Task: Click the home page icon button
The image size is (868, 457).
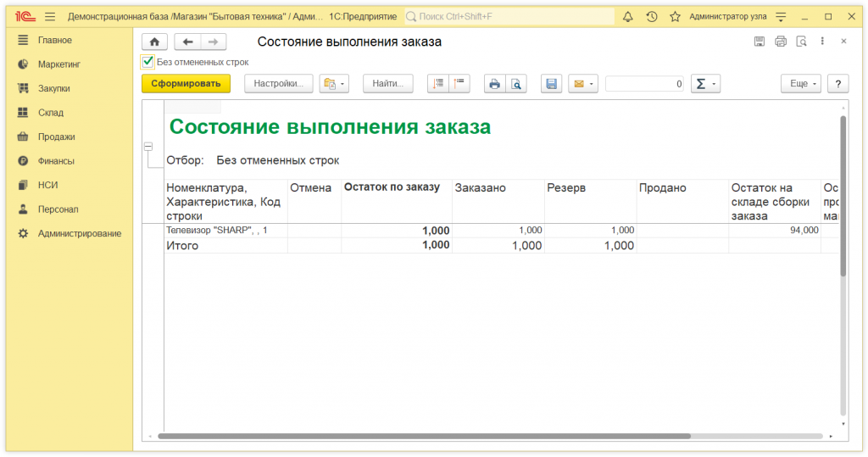Action: (x=154, y=42)
